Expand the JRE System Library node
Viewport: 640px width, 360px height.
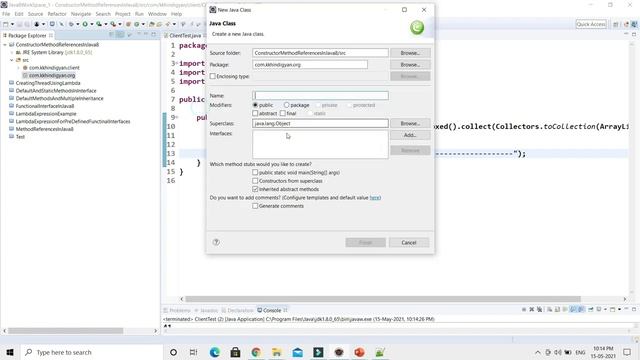[11, 52]
